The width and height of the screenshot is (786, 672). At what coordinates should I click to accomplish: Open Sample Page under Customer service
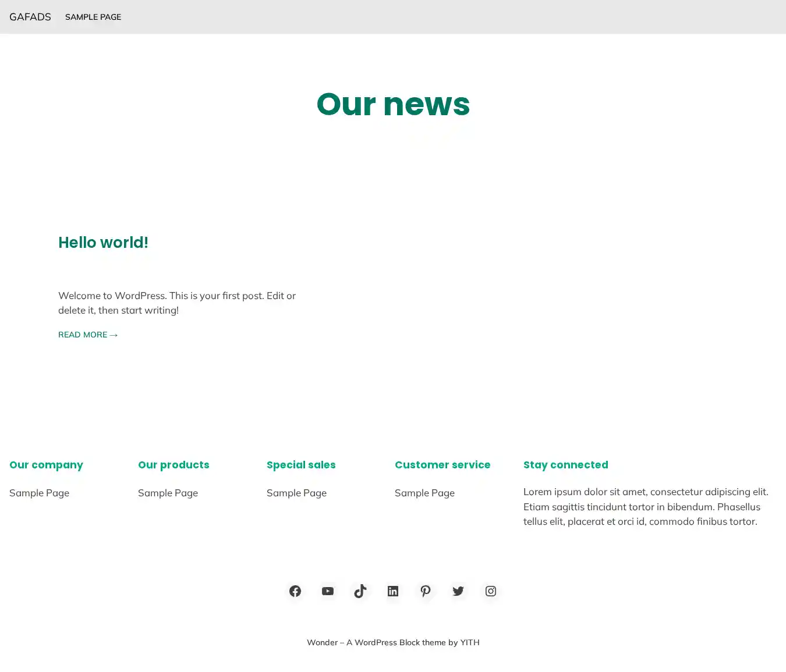click(x=424, y=493)
